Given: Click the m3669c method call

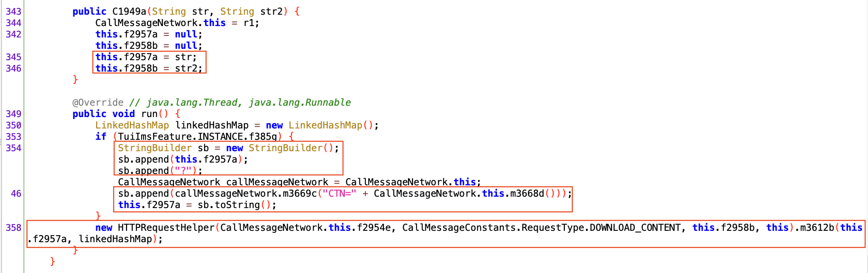Looking at the screenshot, I should pos(299,193).
